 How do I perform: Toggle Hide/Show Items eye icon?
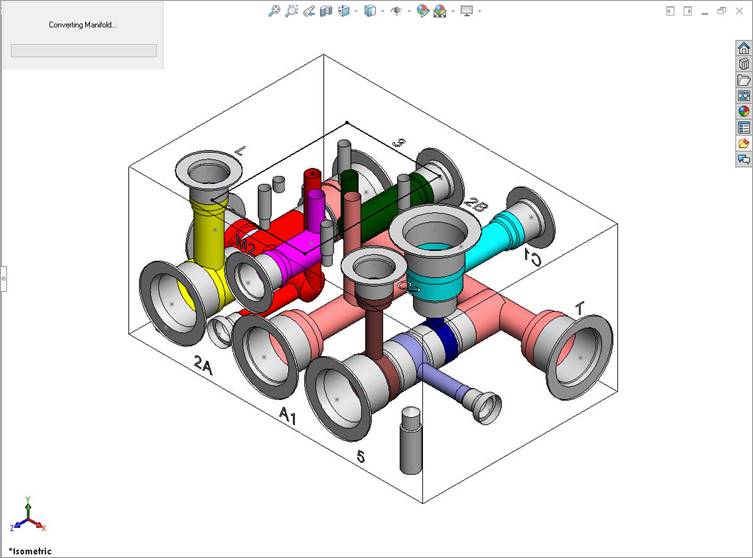click(x=396, y=11)
